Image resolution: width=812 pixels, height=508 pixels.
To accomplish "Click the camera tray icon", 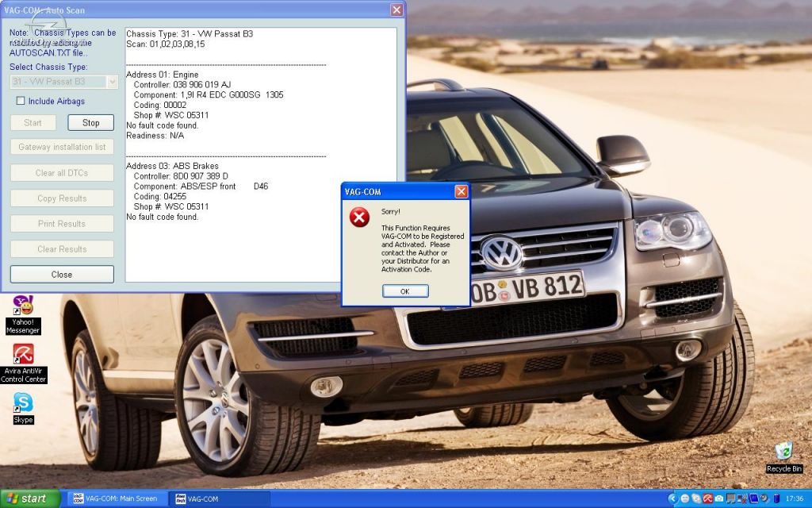I will (x=719, y=498).
